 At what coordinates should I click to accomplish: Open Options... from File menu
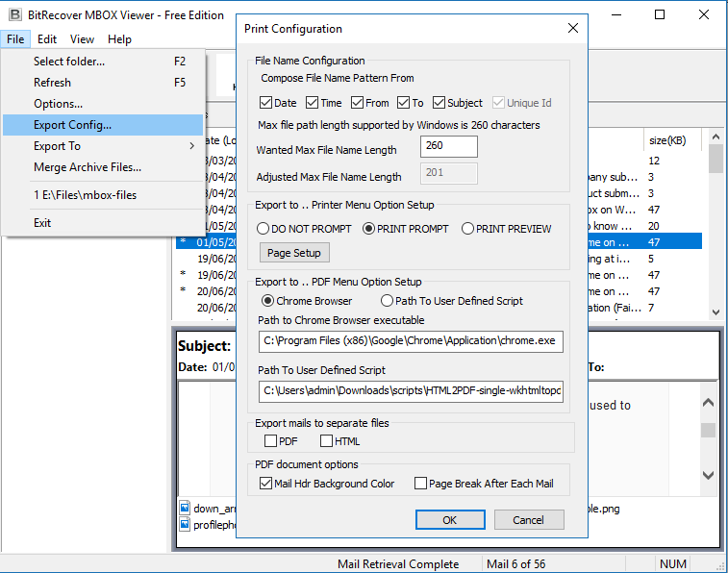pyautogui.click(x=103, y=104)
